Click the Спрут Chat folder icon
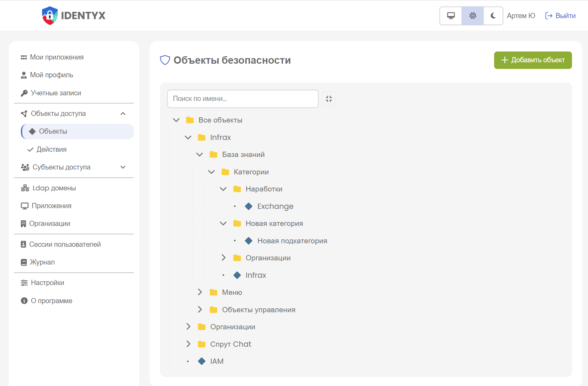The height and width of the screenshot is (386, 588). pos(202,344)
